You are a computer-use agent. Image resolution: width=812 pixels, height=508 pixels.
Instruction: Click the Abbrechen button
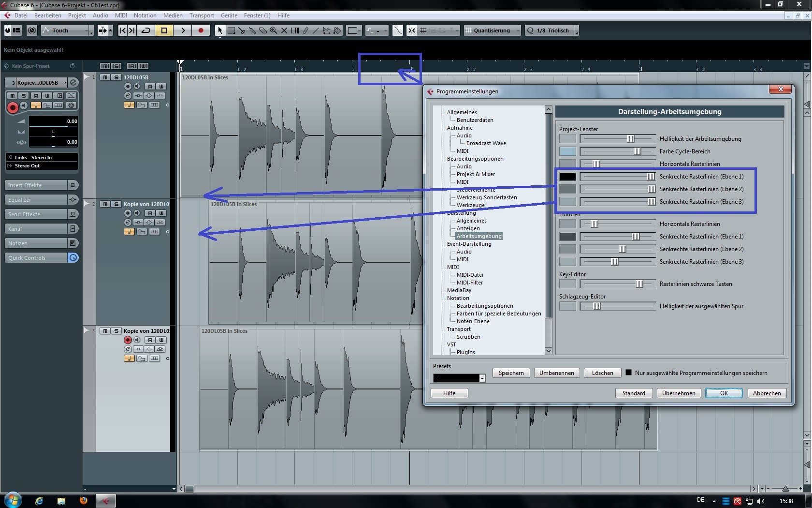click(767, 393)
